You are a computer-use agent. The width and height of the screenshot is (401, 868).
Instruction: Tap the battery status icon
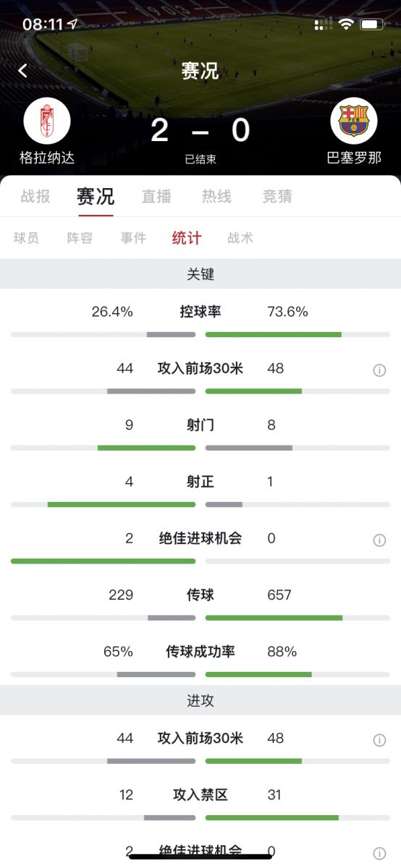[372, 25]
